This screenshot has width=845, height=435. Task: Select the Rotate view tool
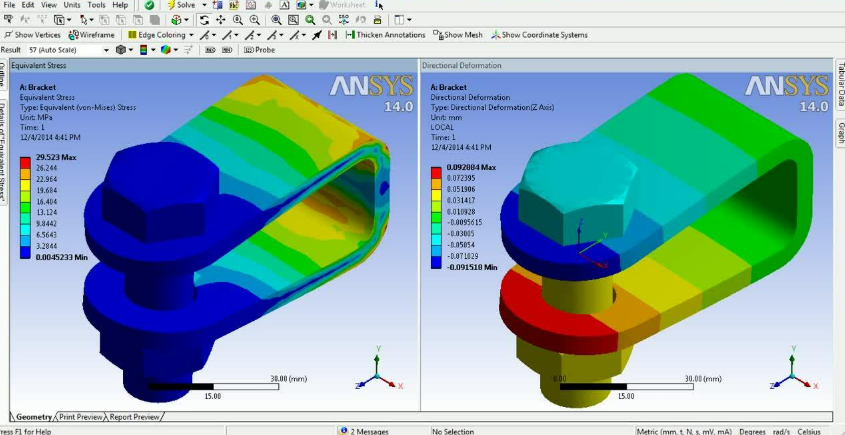(205, 20)
